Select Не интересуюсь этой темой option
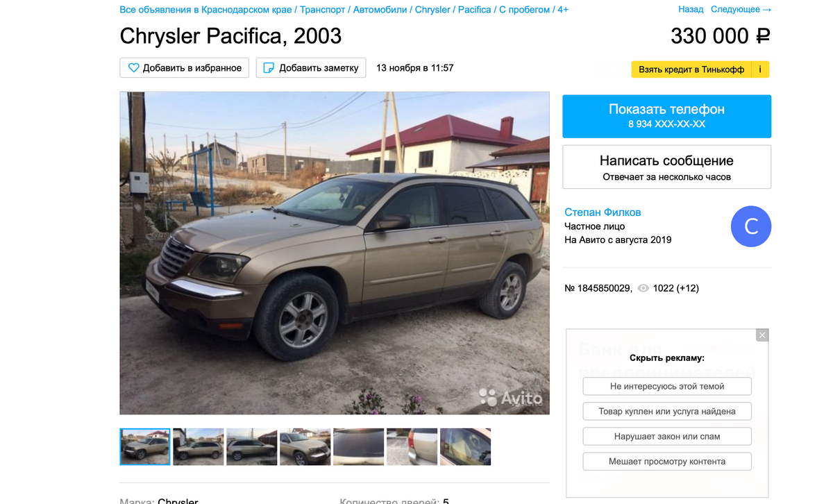Screen dimensions: 833x504 667,386
